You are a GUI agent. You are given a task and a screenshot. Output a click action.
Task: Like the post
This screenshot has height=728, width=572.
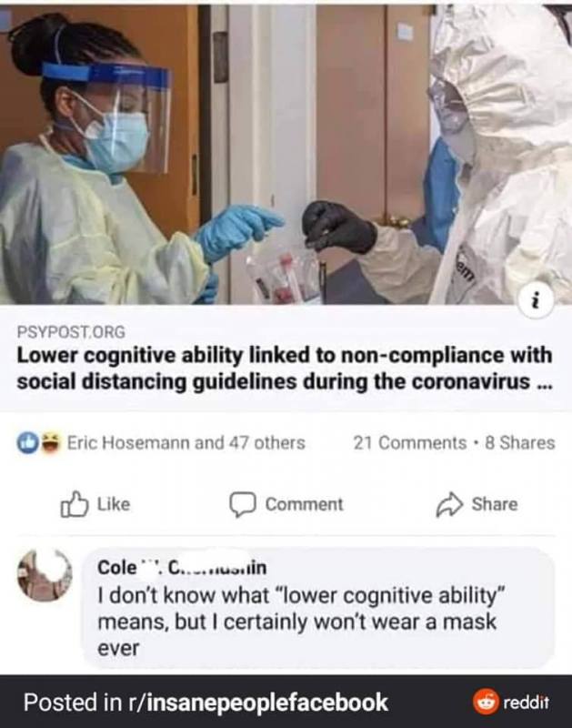point(95,504)
